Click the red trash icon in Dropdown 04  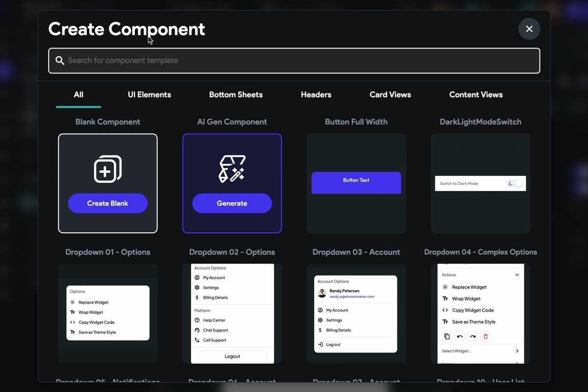(x=486, y=337)
